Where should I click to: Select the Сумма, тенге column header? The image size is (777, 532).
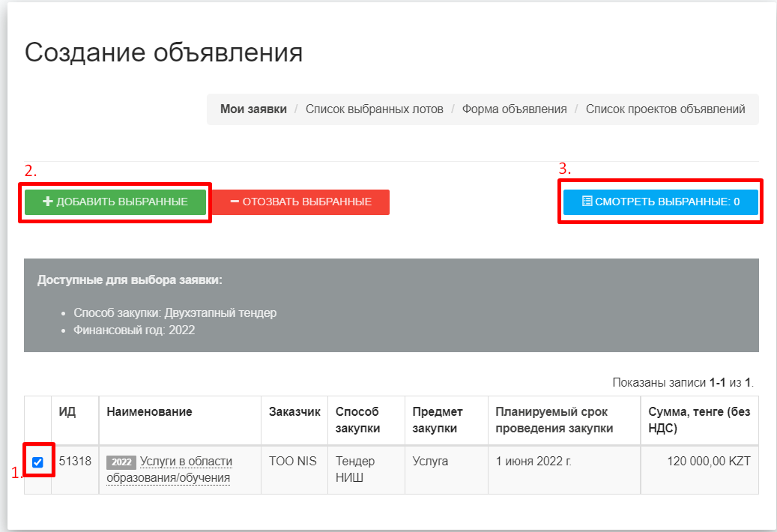tap(698, 420)
